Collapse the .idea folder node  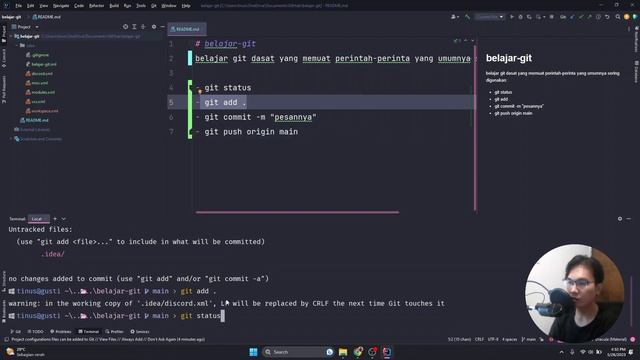17,45
